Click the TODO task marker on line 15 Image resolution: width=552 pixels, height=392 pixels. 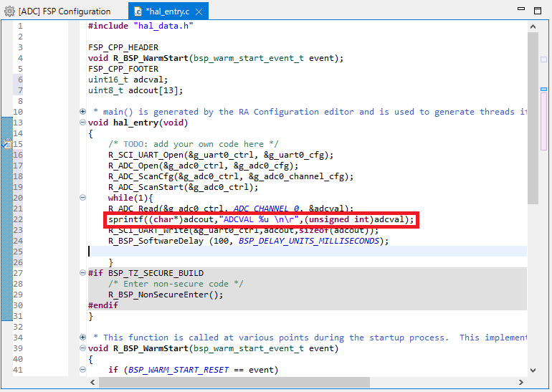click(x=6, y=144)
